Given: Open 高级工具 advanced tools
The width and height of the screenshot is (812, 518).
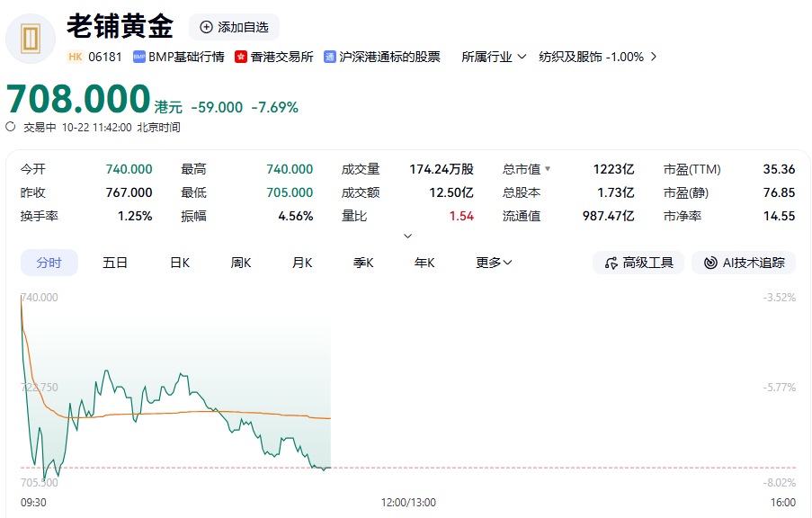Looking at the screenshot, I should coord(638,263).
